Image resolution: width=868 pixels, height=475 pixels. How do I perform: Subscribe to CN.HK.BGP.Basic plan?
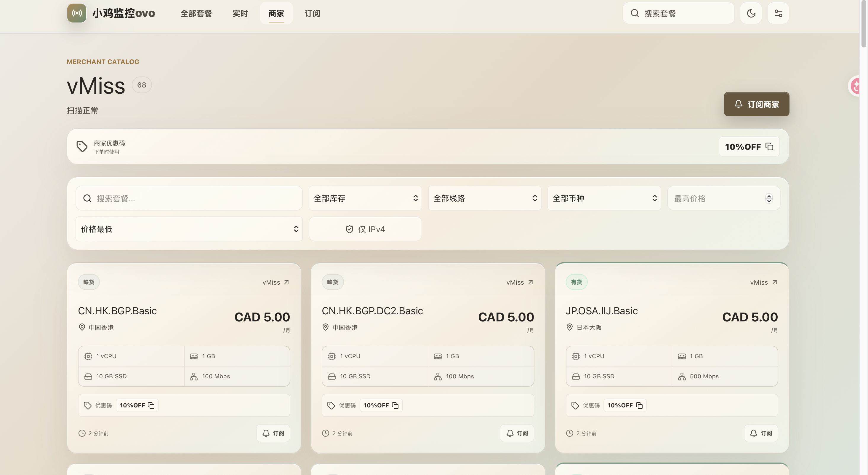pos(273,433)
